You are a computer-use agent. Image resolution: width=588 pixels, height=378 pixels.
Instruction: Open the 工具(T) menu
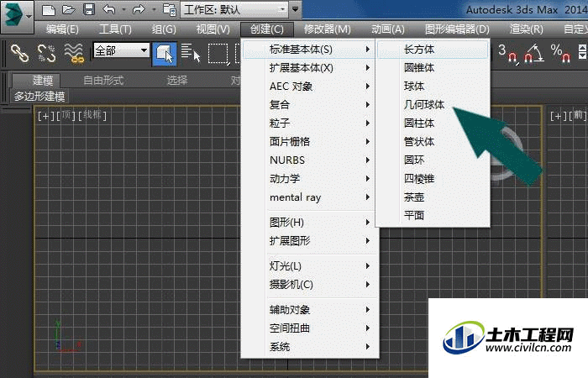pyautogui.click(x=115, y=29)
